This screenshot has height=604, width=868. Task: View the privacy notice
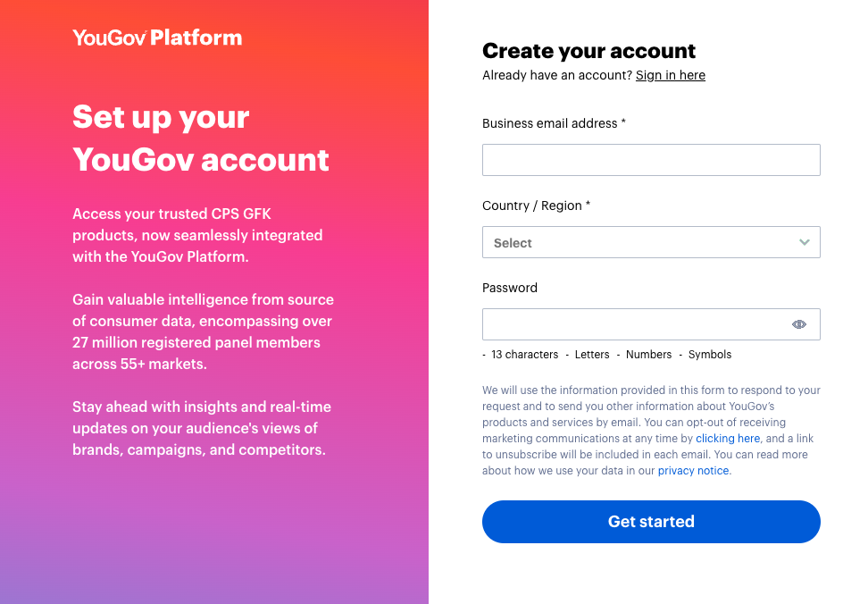[693, 470]
